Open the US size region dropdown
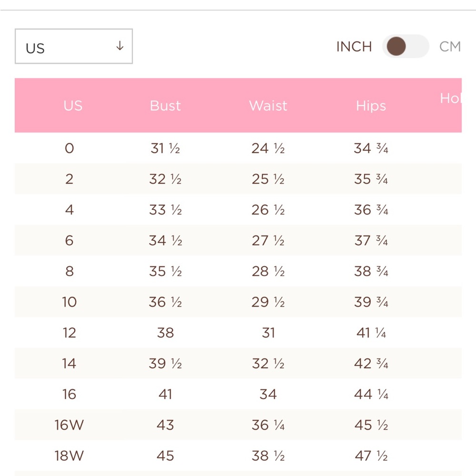Screen dimensions: 476x476 coord(74,47)
